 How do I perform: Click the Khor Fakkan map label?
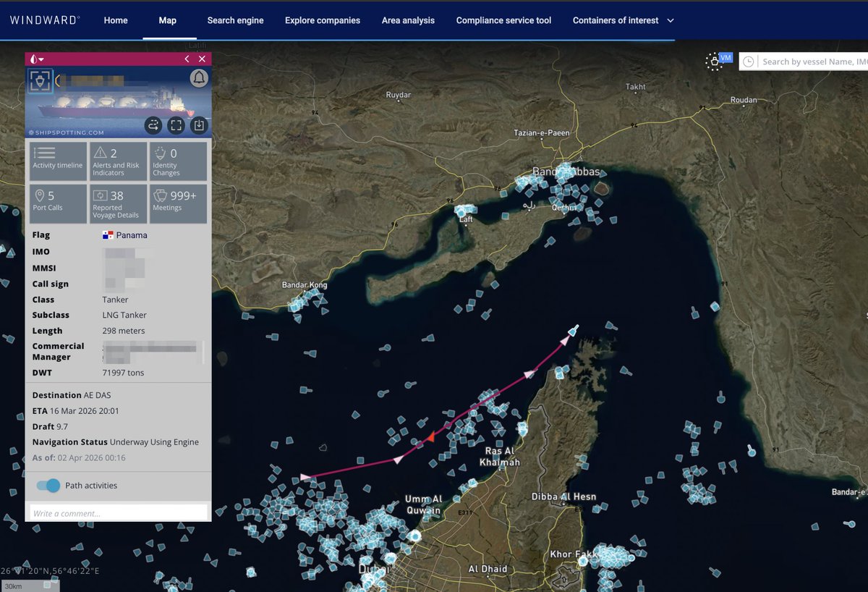coord(574,554)
